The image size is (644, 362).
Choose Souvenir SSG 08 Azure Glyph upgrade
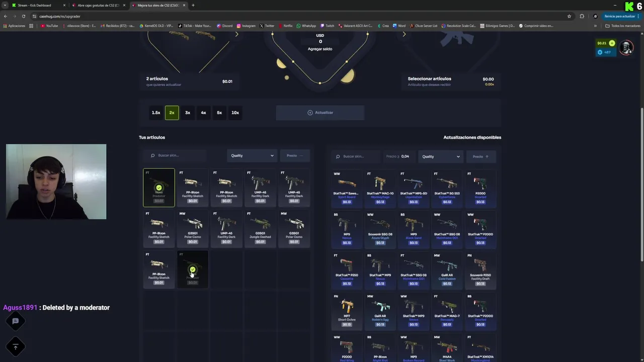point(380,229)
